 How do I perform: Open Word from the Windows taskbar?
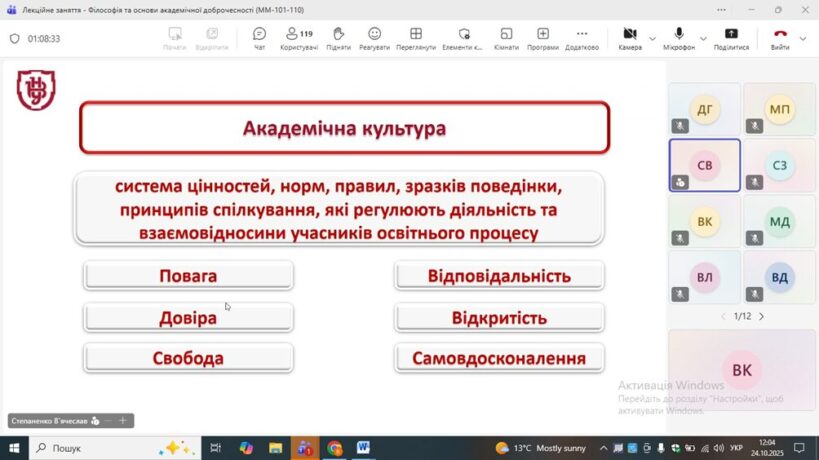[x=363, y=448]
